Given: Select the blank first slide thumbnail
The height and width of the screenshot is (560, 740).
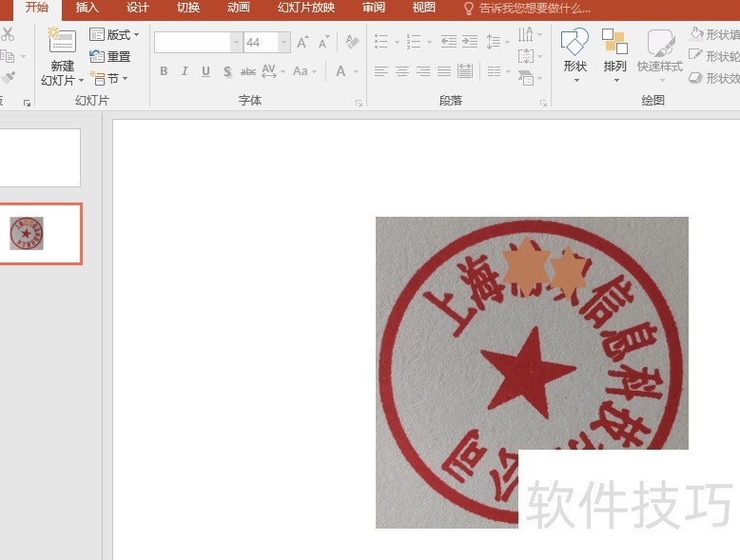Looking at the screenshot, I should (x=40, y=158).
